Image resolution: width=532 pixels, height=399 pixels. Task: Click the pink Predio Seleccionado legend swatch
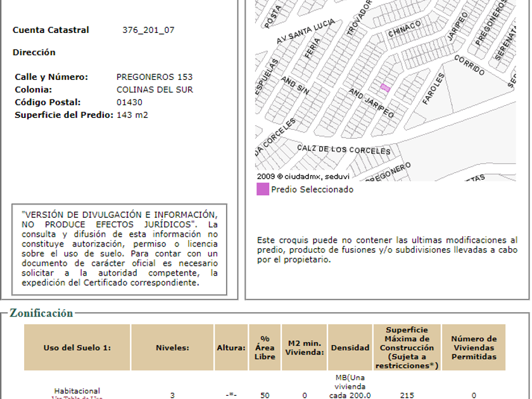point(263,189)
